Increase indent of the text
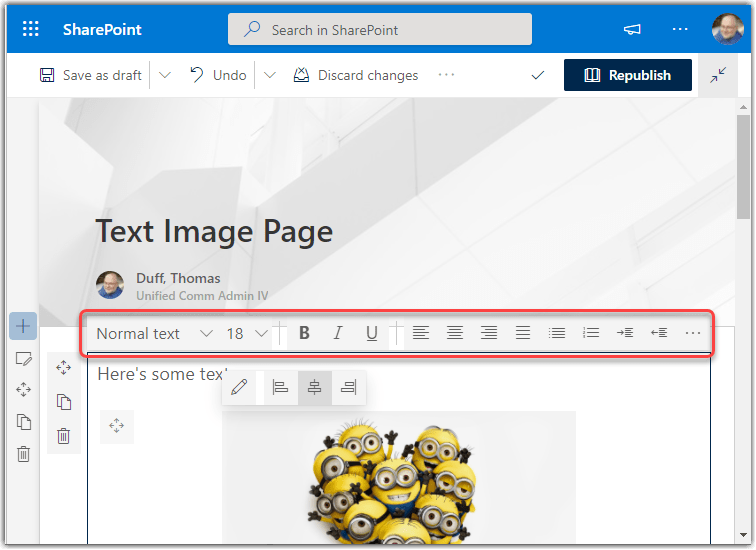Image resolution: width=756 pixels, height=550 pixels. click(625, 333)
